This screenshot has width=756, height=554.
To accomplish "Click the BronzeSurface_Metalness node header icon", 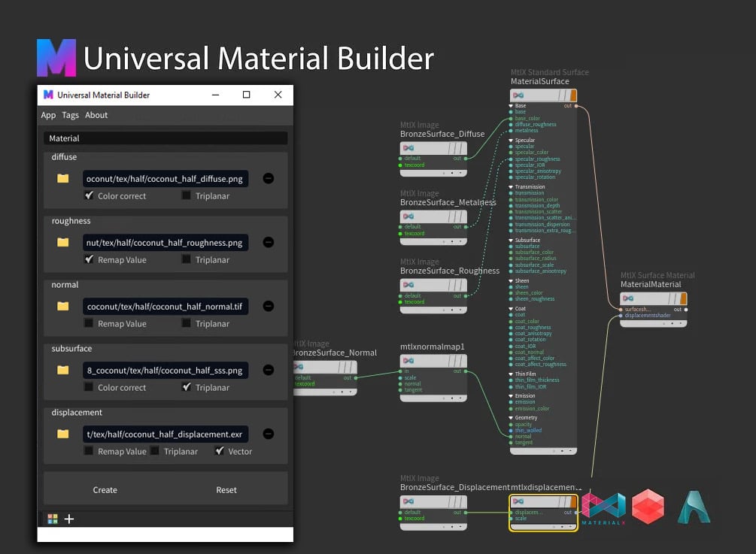I will point(408,216).
